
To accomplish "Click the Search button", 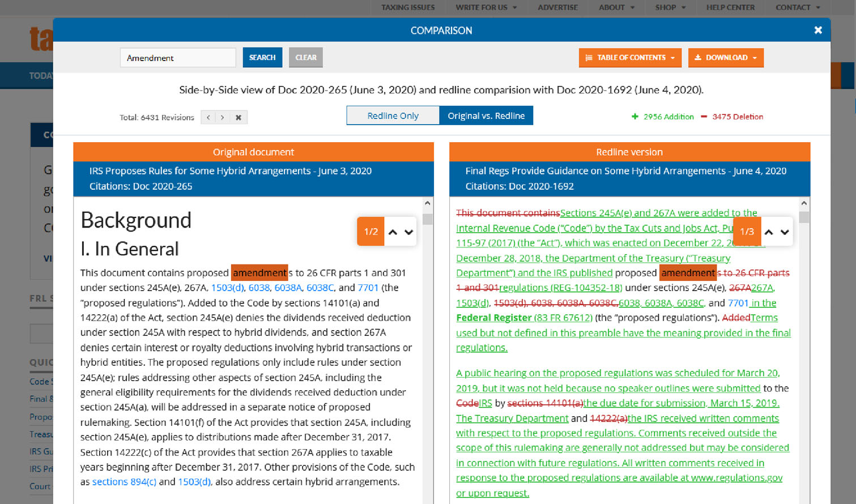I will (262, 58).
